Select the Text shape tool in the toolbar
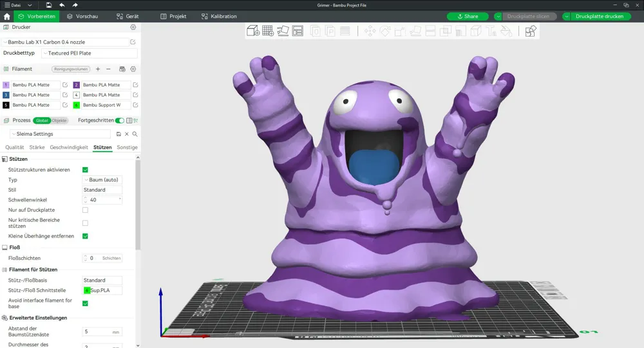Image resolution: width=644 pixels, height=348 pixels. 491,31
